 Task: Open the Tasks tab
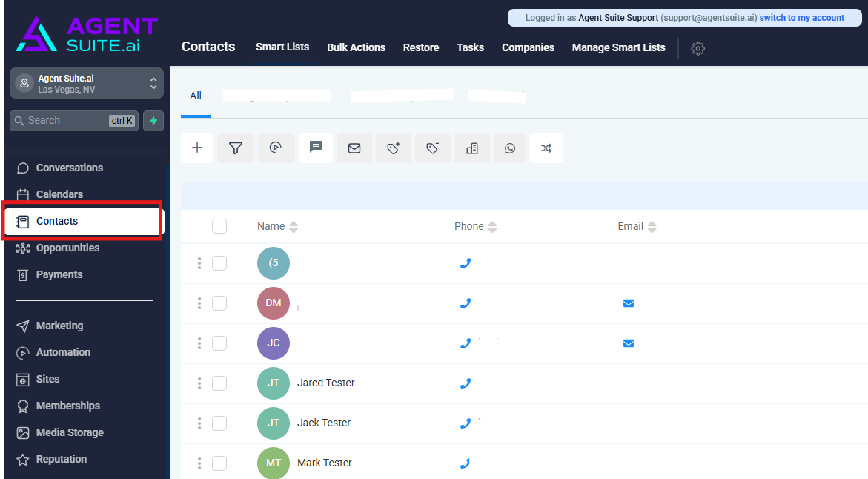tap(470, 47)
